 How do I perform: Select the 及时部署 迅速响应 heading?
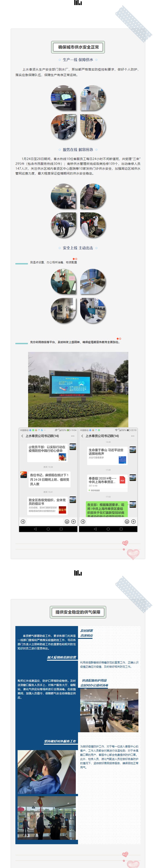pos(86,633)
